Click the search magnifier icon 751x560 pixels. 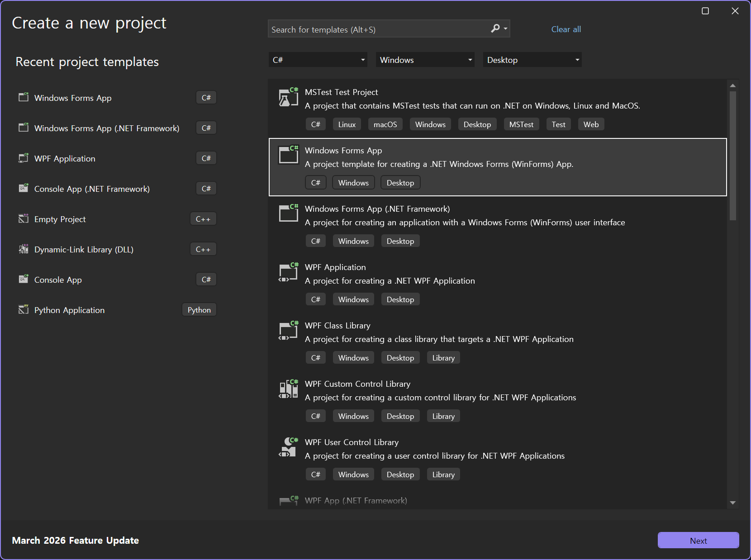(x=495, y=28)
